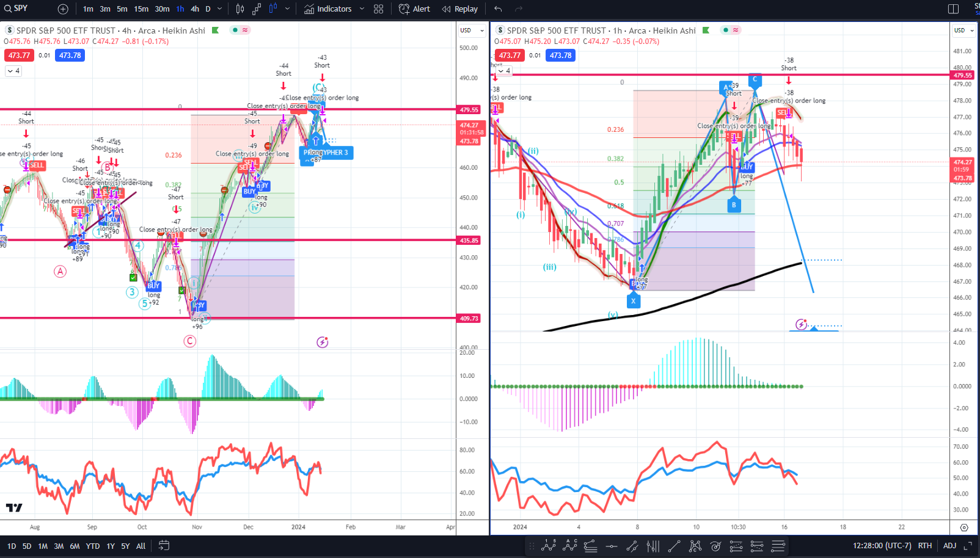The height and width of the screenshot is (558, 980).
Task: Switch to 5m interval
Action: pos(122,9)
